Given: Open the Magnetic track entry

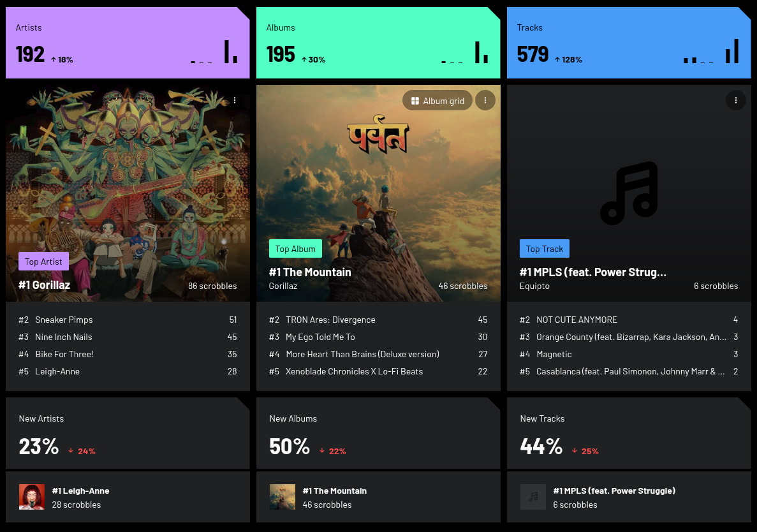Looking at the screenshot, I should (x=554, y=354).
